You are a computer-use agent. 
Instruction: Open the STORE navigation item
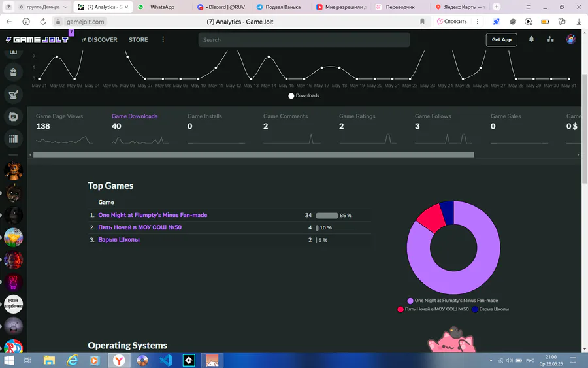pyautogui.click(x=138, y=39)
